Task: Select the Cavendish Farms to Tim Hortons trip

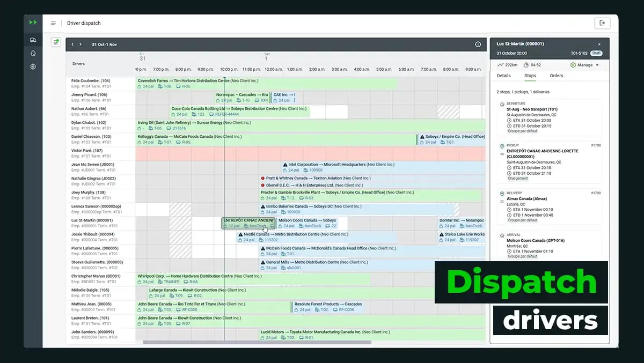Action: point(267,84)
